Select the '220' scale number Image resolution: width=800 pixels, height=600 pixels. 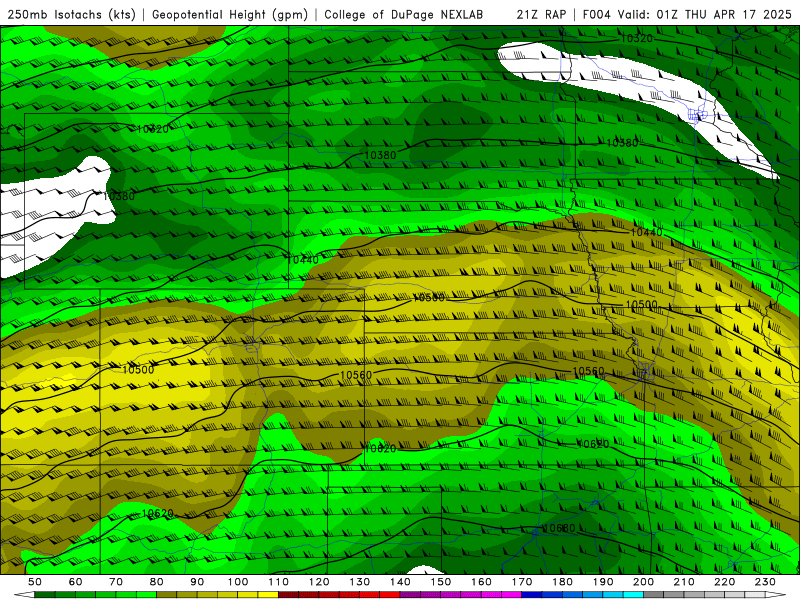[x=725, y=582]
